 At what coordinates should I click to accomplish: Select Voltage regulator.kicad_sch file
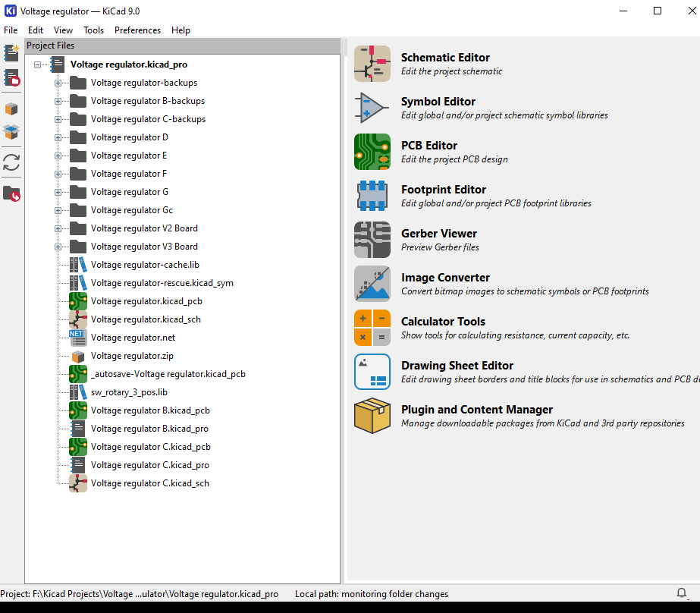pyautogui.click(x=146, y=319)
